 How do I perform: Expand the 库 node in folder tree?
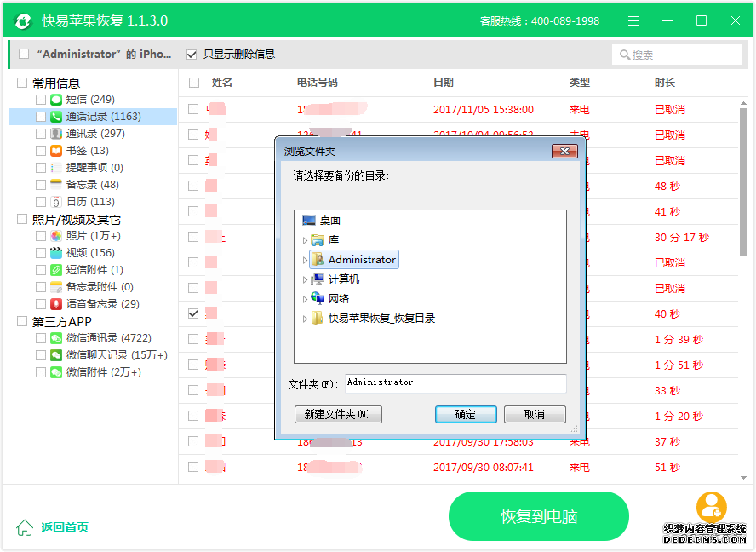(305, 240)
